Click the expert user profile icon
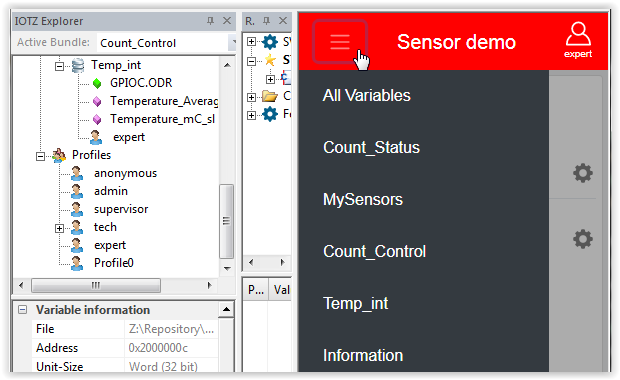620x380 pixels. [578, 40]
